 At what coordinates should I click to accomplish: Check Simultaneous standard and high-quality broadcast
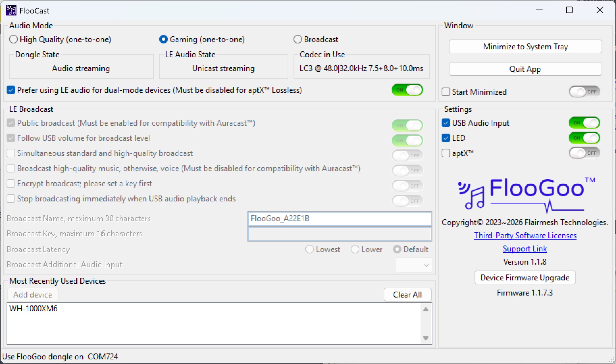11,153
